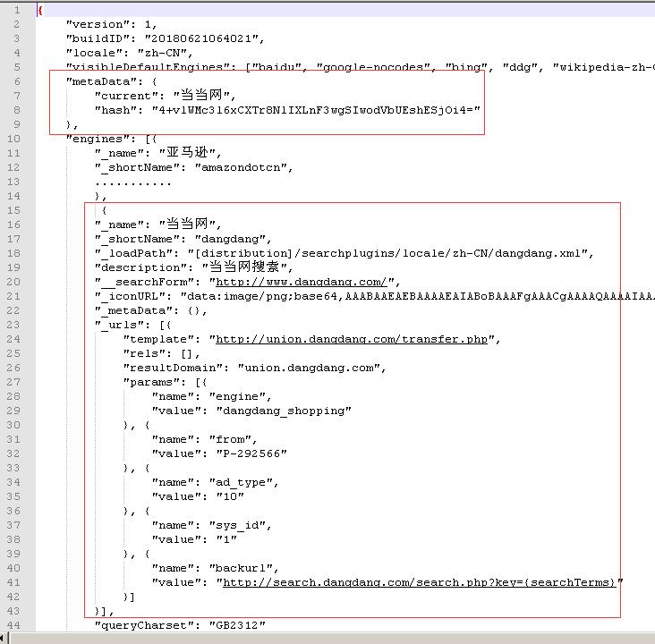The width and height of the screenshot is (655, 644).
Task: Click line number 10 in the gutter
Action: click(x=13, y=139)
